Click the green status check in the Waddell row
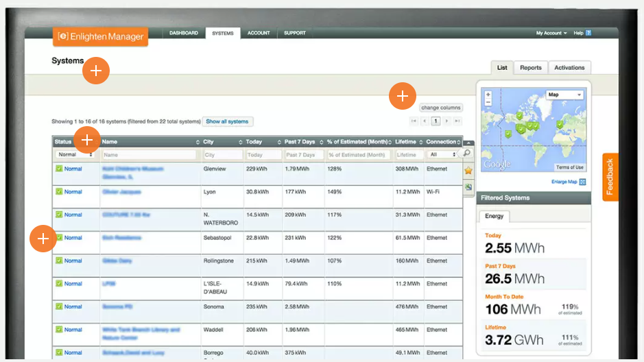The image size is (644, 362). [59, 329]
